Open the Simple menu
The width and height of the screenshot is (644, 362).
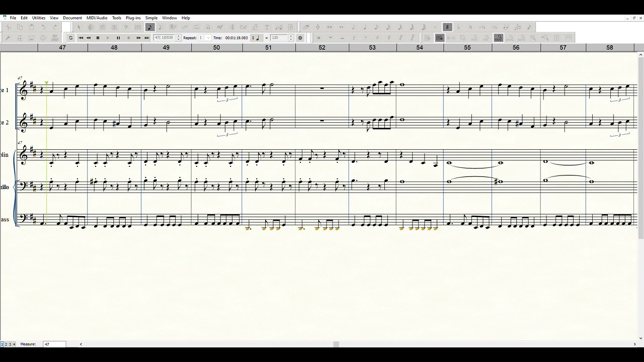[x=151, y=18]
